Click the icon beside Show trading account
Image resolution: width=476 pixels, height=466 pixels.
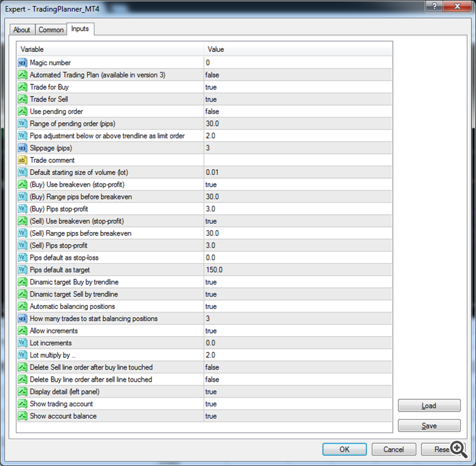pos(22,404)
